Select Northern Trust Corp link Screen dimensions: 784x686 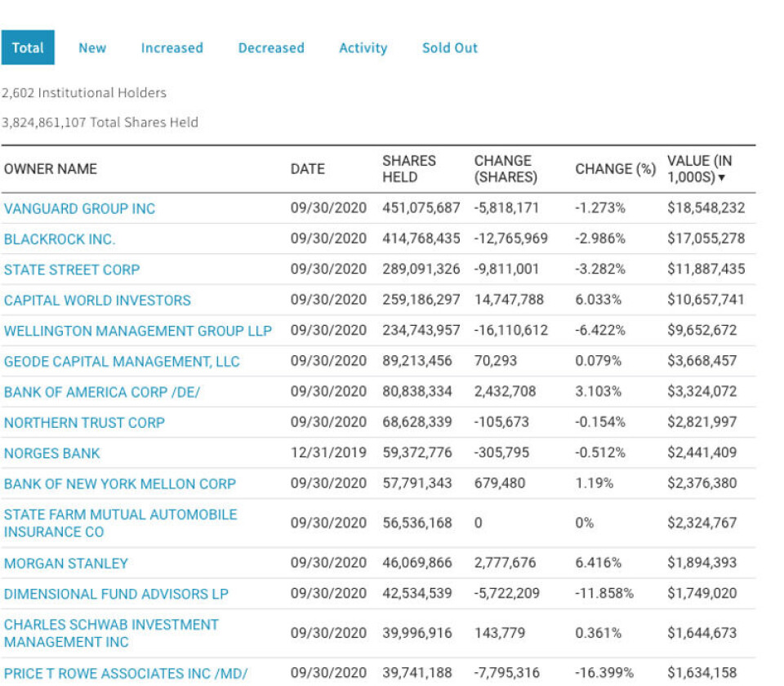pyautogui.click(x=84, y=423)
